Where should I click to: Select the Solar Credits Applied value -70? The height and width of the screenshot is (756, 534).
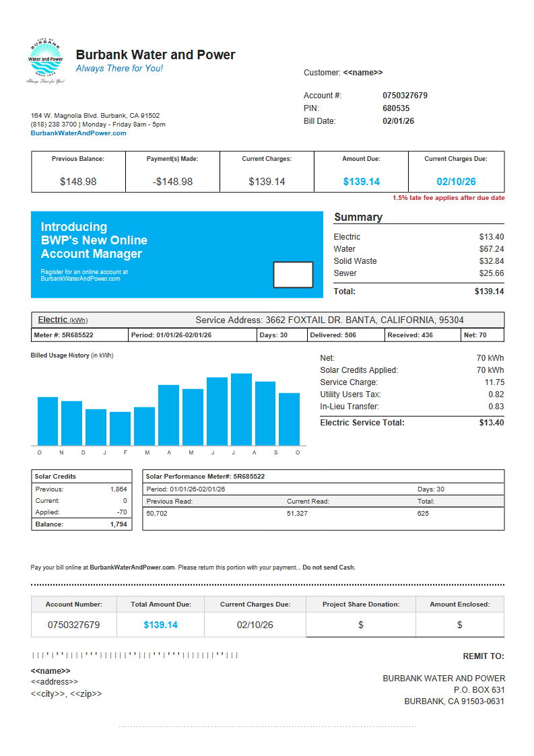pyautogui.click(x=122, y=512)
